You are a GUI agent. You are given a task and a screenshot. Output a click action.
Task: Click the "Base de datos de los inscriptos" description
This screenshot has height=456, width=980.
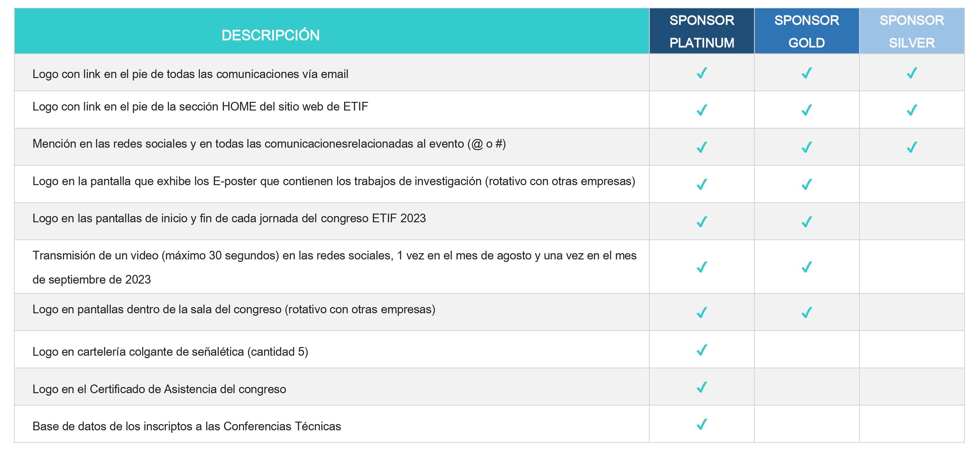(186, 426)
